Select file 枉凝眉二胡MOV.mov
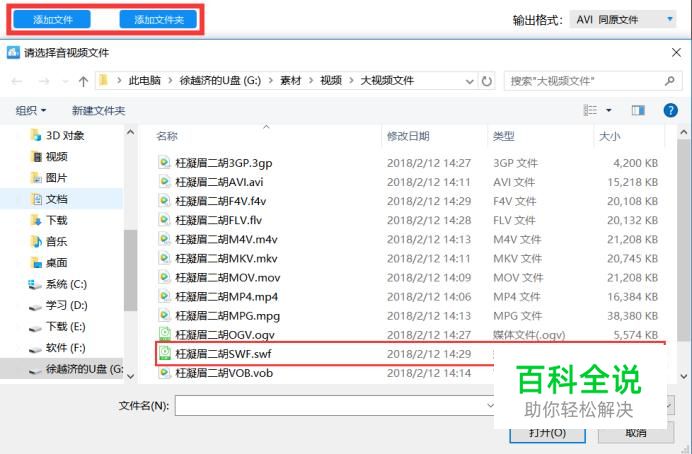 [408, 278]
